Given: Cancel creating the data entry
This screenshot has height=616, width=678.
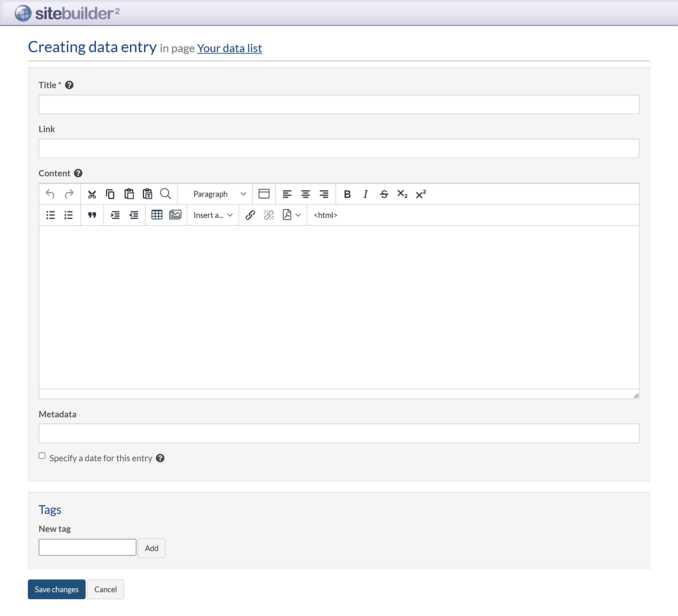Looking at the screenshot, I should (x=105, y=590).
